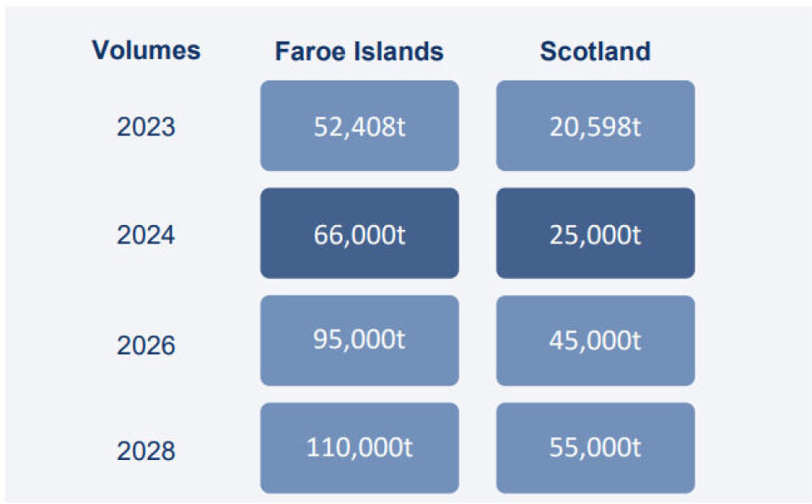Click the 52,408t Faroe Islands box
The height and width of the screenshot is (504, 812).
pos(359,126)
